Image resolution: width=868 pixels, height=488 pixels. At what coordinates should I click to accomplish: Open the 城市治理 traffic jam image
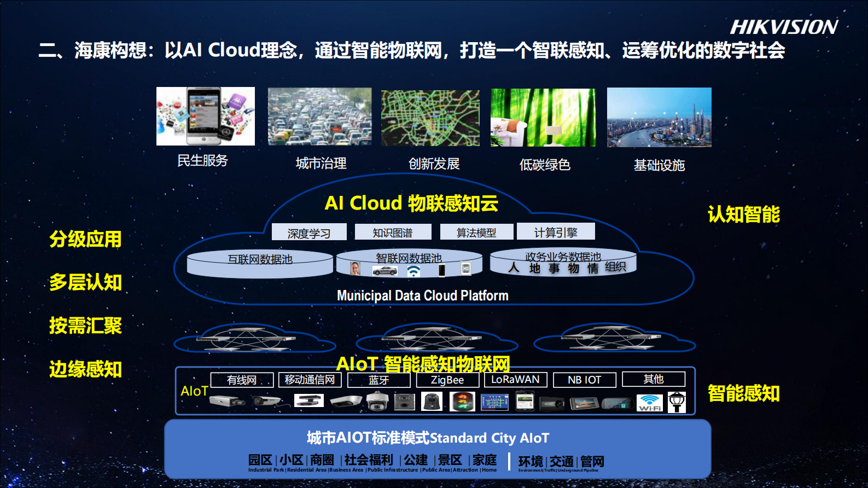coord(319,117)
